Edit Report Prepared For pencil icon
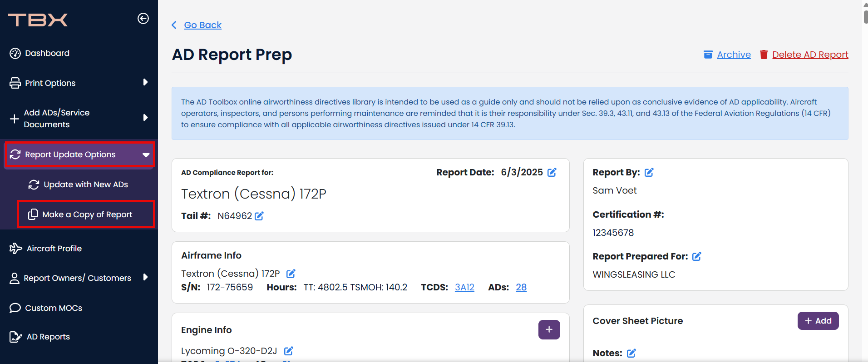Viewport: 868px width, 364px height. [697, 256]
